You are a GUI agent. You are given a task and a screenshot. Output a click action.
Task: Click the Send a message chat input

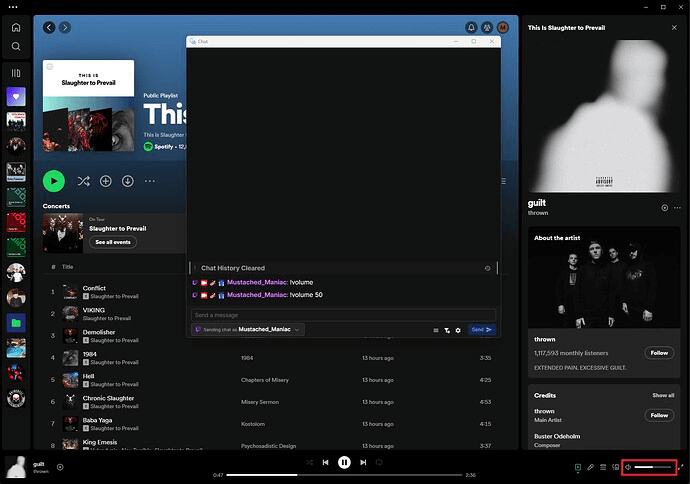tap(343, 315)
